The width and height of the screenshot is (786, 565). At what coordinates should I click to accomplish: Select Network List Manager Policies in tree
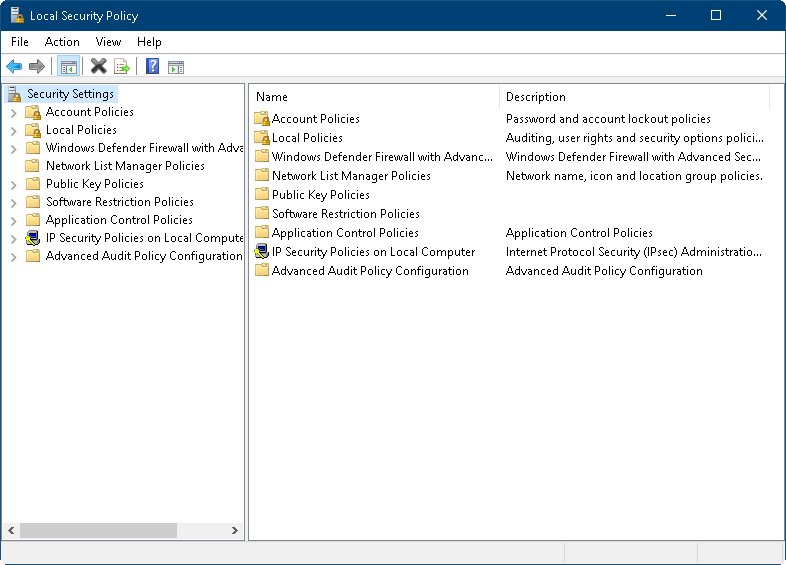(125, 166)
